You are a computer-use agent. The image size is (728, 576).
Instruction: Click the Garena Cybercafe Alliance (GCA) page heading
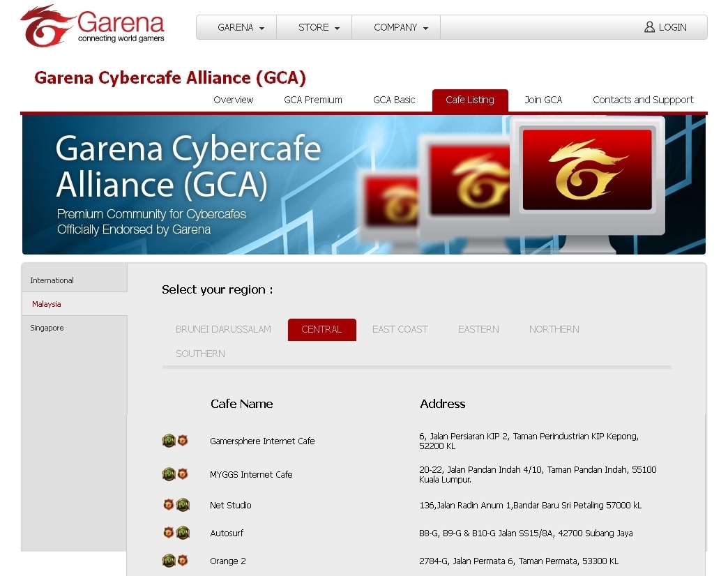click(170, 77)
